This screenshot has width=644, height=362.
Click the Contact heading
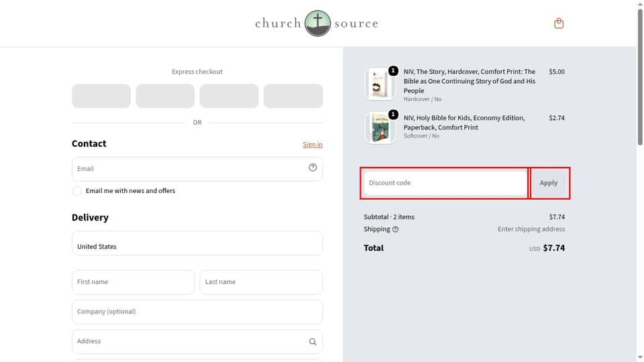(x=89, y=143)
